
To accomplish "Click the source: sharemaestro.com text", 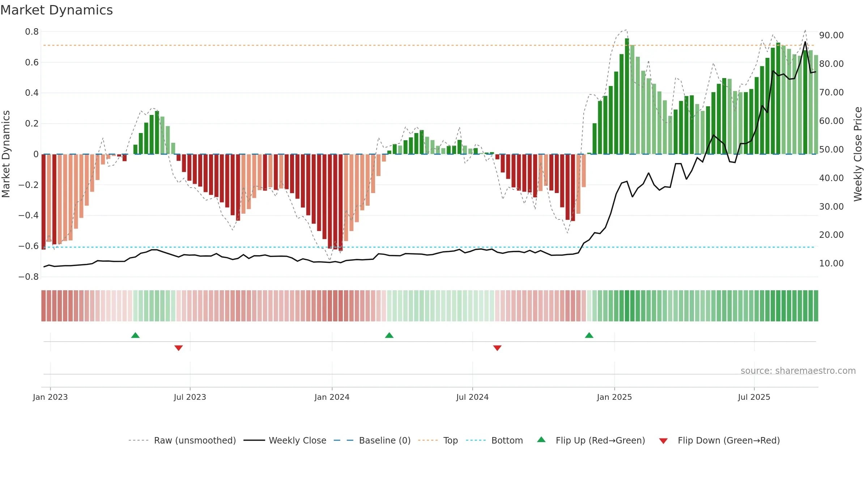I will pos(798,371).
